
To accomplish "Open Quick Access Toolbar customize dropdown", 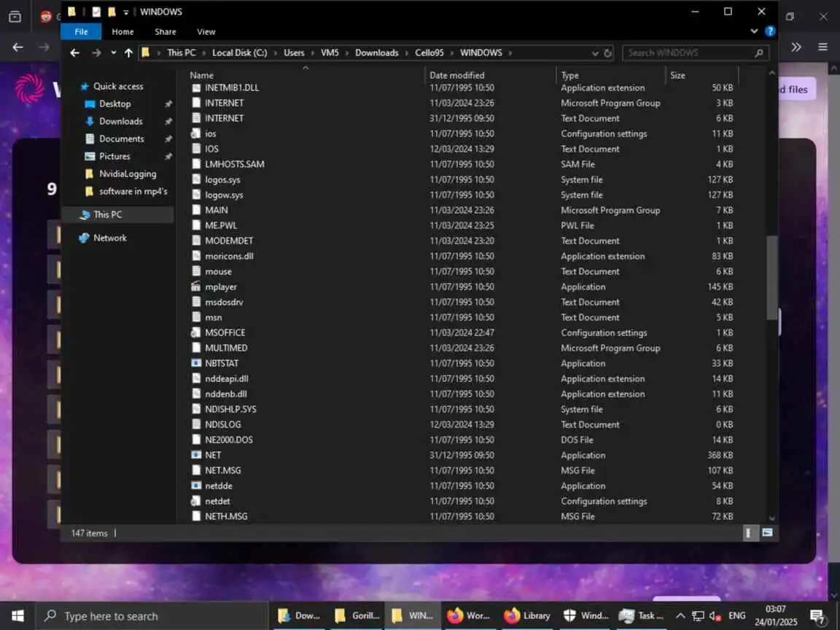I will (126, 12).
